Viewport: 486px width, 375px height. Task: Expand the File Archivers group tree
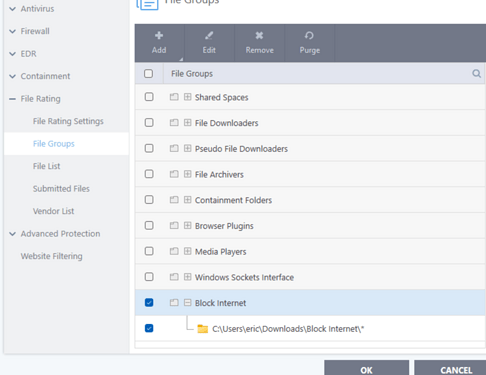pyautogui.click(x=188, y=174)
